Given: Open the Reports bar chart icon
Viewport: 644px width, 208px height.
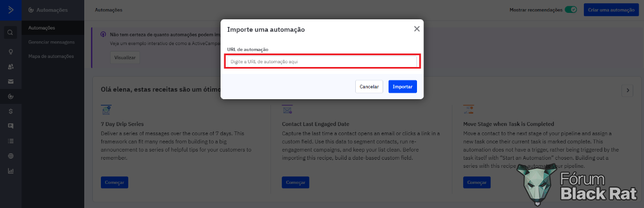Looking at the screenshot, I should pyautogui.click(x=11, y=171).
